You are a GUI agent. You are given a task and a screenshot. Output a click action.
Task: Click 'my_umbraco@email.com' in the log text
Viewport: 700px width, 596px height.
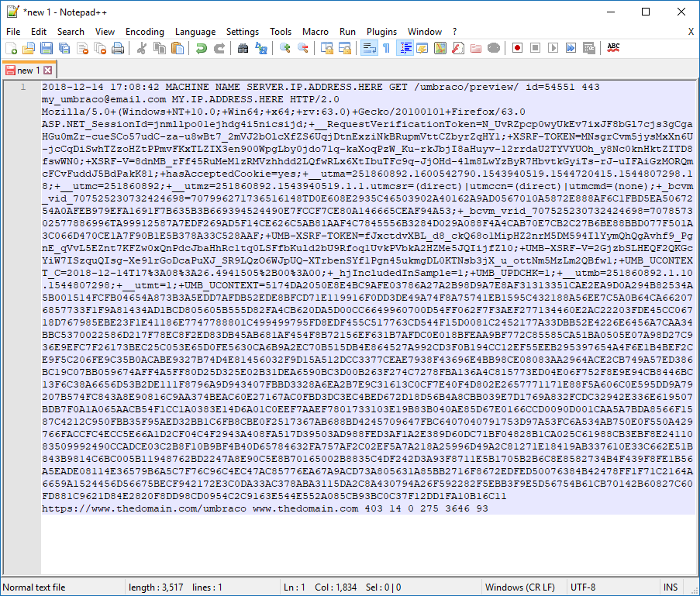pos(104,99)
